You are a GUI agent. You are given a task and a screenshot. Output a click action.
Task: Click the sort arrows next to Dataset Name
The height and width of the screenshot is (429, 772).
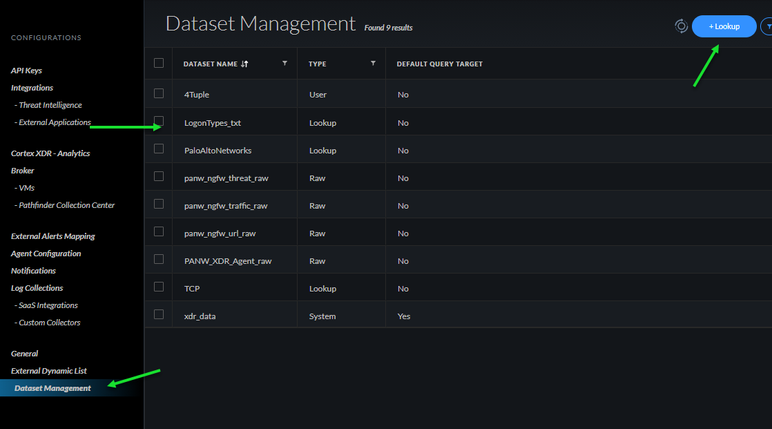[x=245, y=64]
